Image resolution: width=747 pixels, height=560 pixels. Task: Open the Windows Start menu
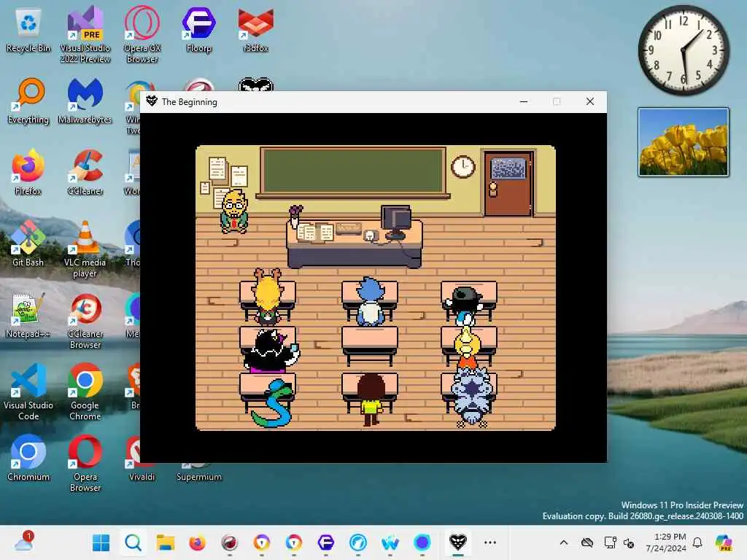click(x=101, y=542)
